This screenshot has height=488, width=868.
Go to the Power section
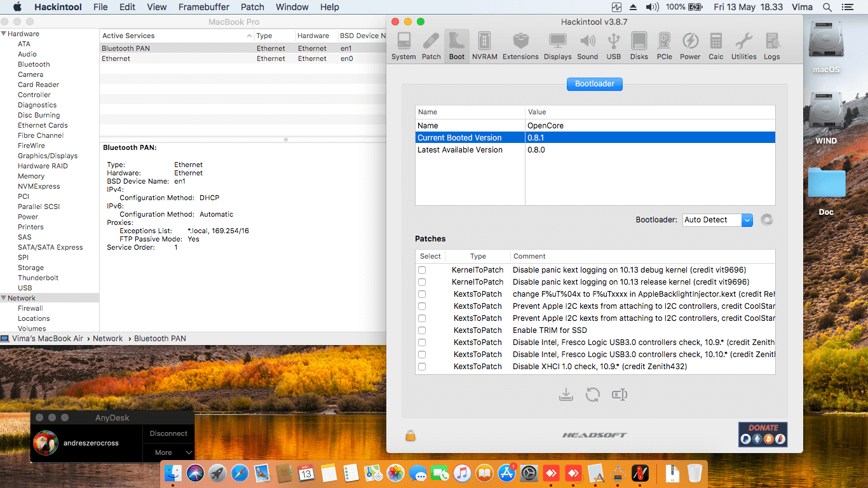coord(690,46)
